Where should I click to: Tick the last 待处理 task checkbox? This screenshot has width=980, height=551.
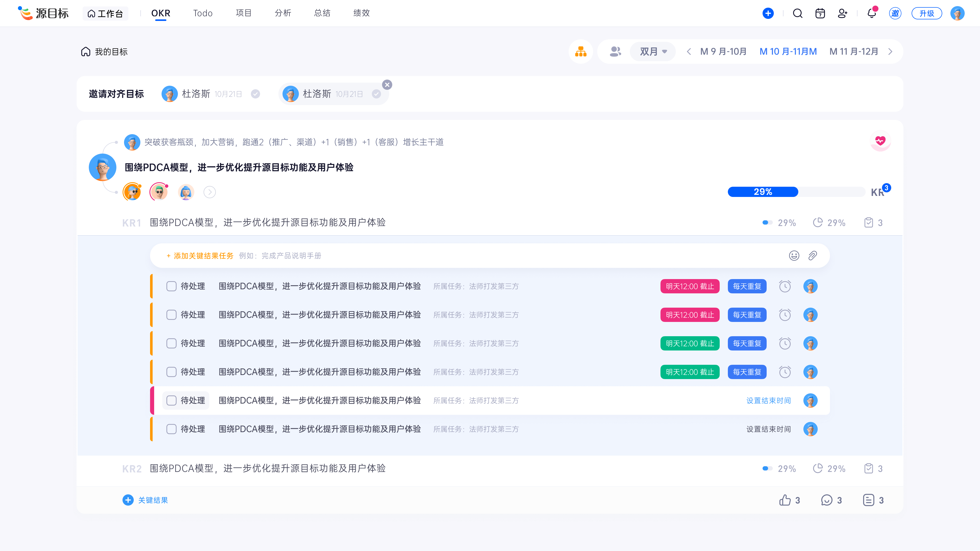click(171, 429)
